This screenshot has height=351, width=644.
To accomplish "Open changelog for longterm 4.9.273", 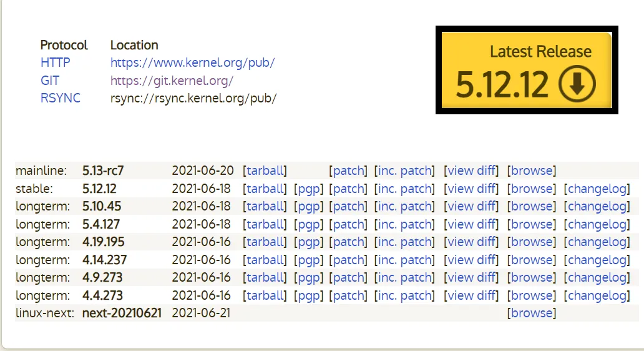I will (x=597, y=278).
